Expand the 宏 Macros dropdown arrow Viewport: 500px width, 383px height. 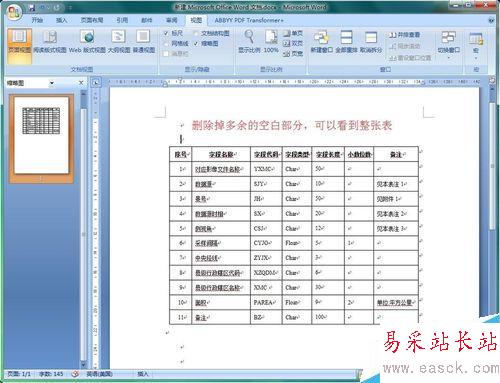click(x=476, y=58)
